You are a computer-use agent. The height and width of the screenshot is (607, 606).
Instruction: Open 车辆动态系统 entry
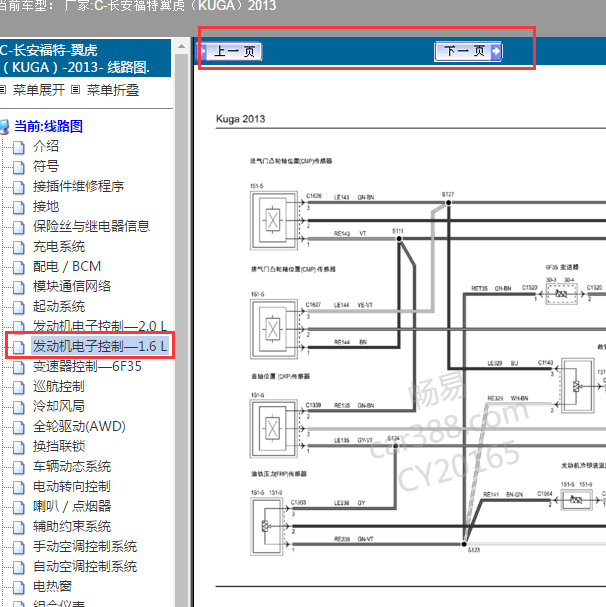[x=72, y=466]
